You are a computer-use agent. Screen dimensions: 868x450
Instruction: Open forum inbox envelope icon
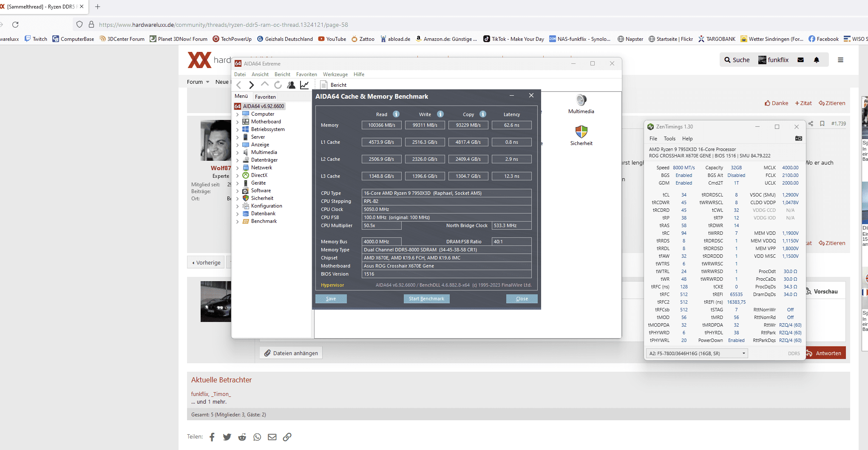point(800,60)
